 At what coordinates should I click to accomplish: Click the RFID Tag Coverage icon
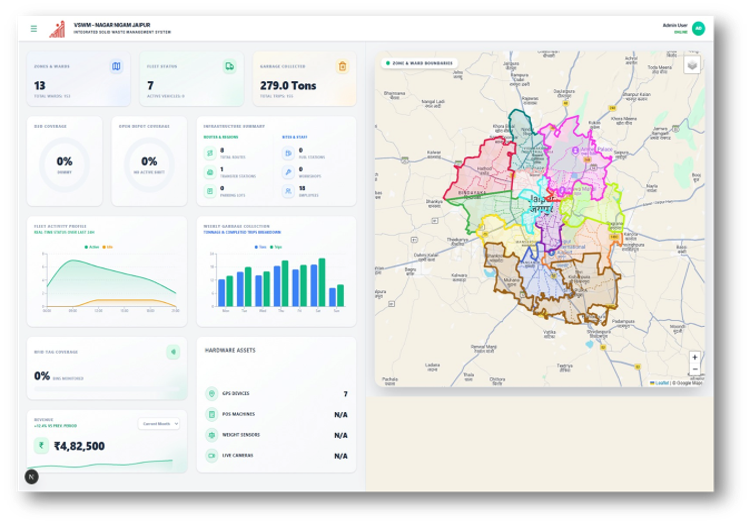tap(173, 352)
